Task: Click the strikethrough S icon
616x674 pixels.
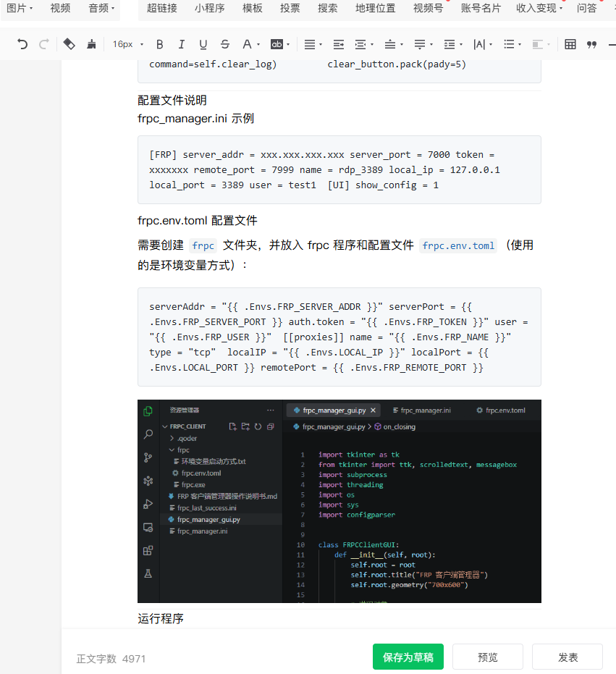Action: [224, 44]
